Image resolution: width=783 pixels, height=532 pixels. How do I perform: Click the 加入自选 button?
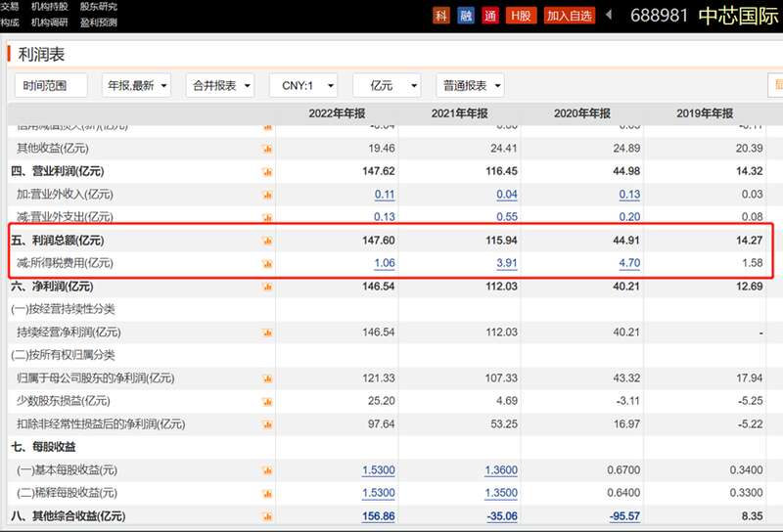pyautogui.click(x=570, y=16)
